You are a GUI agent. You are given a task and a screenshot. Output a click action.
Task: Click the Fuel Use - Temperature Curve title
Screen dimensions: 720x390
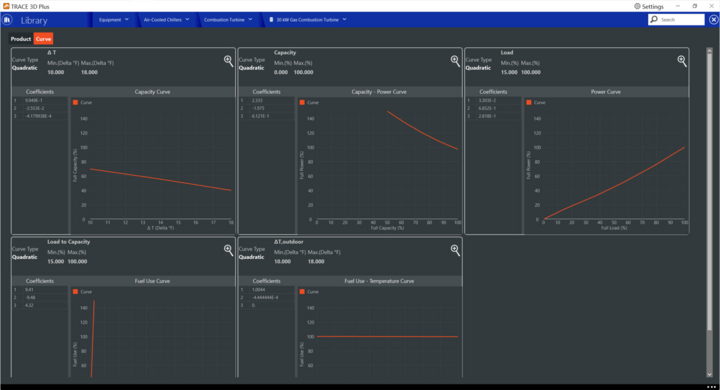coord(379,281)
